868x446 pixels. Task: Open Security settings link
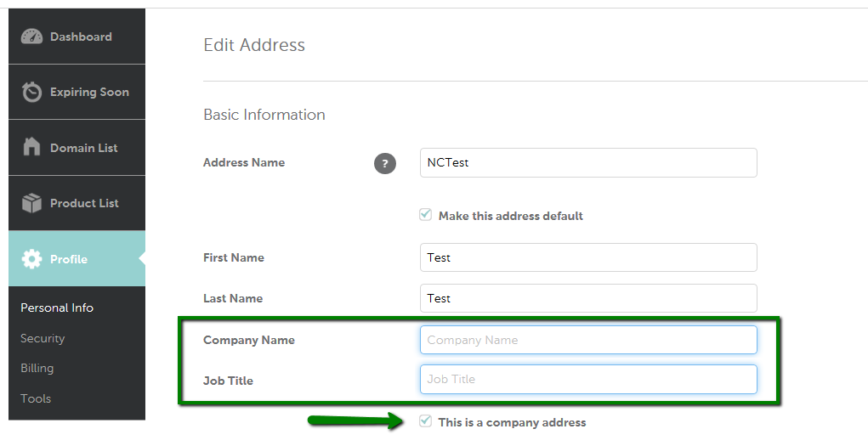click(43, 338)
